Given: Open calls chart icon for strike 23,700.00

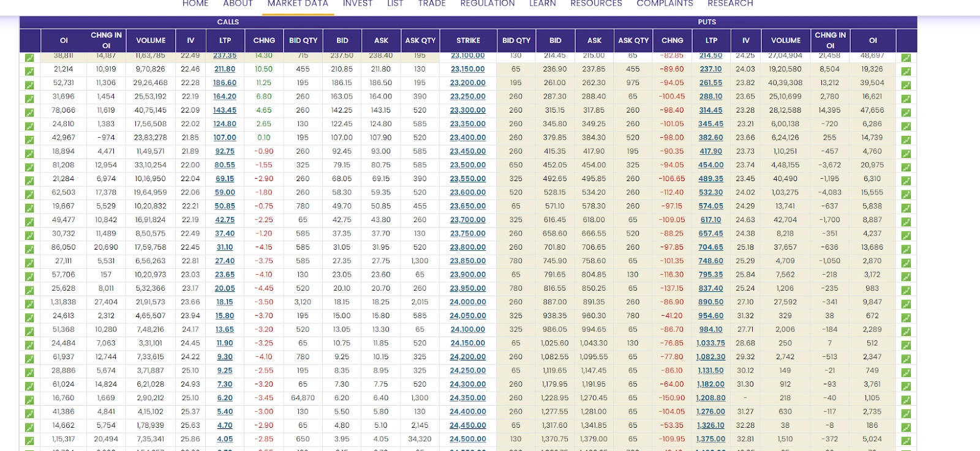Looking at the screenshot, I should 29,222.
